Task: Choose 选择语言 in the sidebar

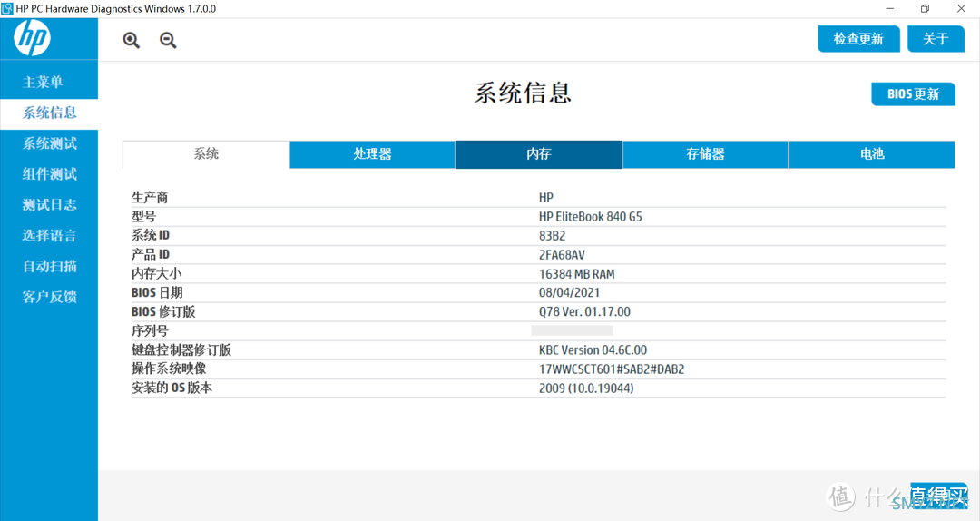Action: [49, 236]
